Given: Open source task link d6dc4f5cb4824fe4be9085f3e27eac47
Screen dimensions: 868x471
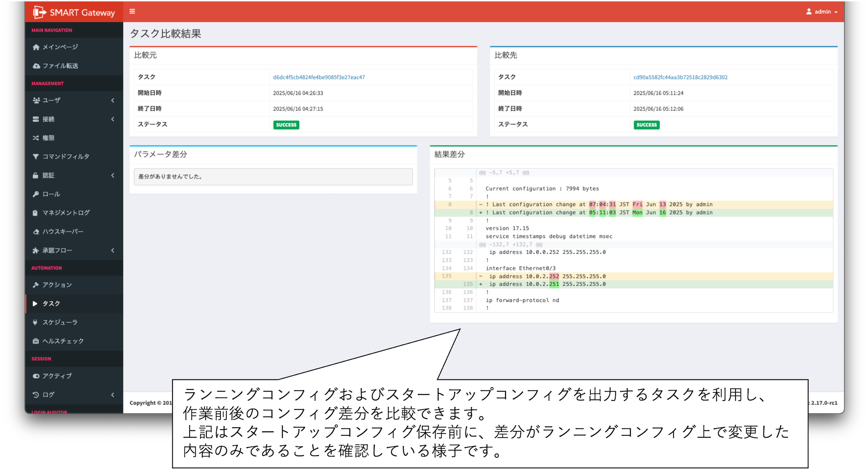Looking at the screenshot, I should click(319, 77).
